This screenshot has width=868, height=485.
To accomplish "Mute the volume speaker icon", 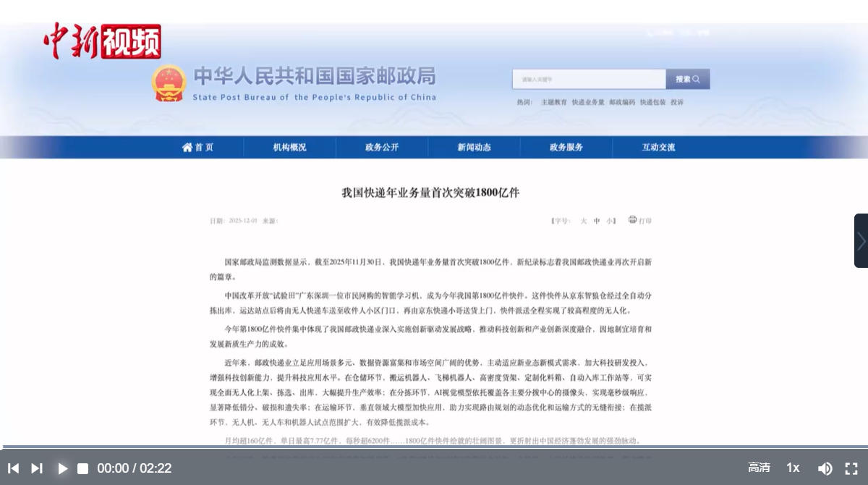I will (x=825, y=468).
